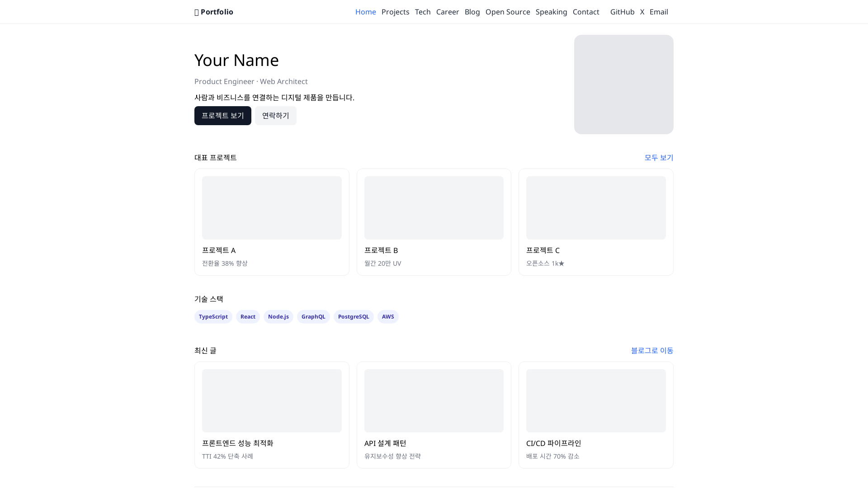Click the Open Source nav link
Screen dimensions: 868x488
pos(508,12)
